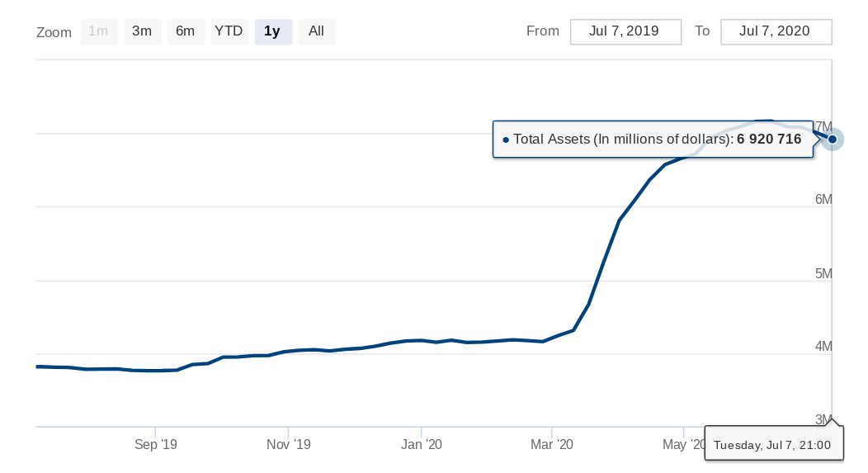Edit the To date field Jul 7, 2020
The width and height of the screenshot is (868, 473).
coord(776,31)
